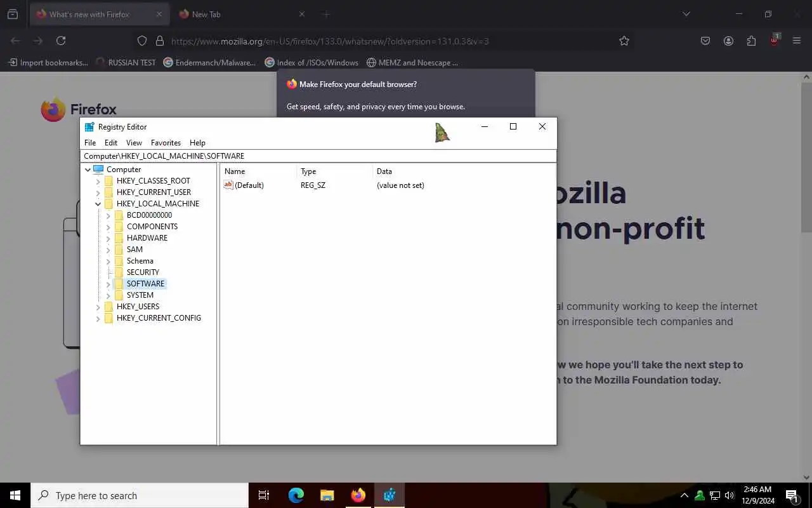812x508 pixels.
Task: Expand the HKEY_CLASSES_ROOT node
Action: pos(98,181)
